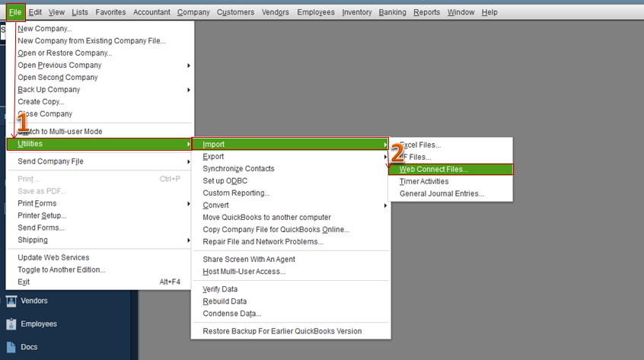Open the Employees menu in the menu bar
Image resolution: width=644 pixels, height=360 pixels.
(316, 12)
